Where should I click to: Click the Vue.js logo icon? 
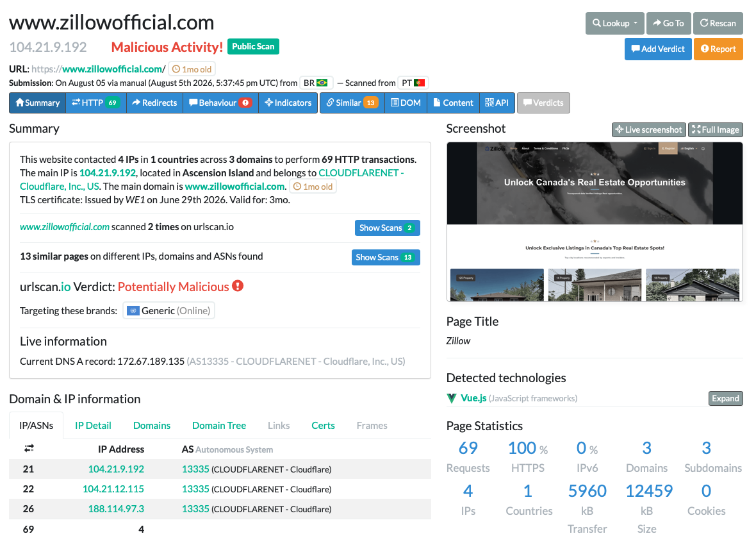pyautogui.click(x=452, y=399)
